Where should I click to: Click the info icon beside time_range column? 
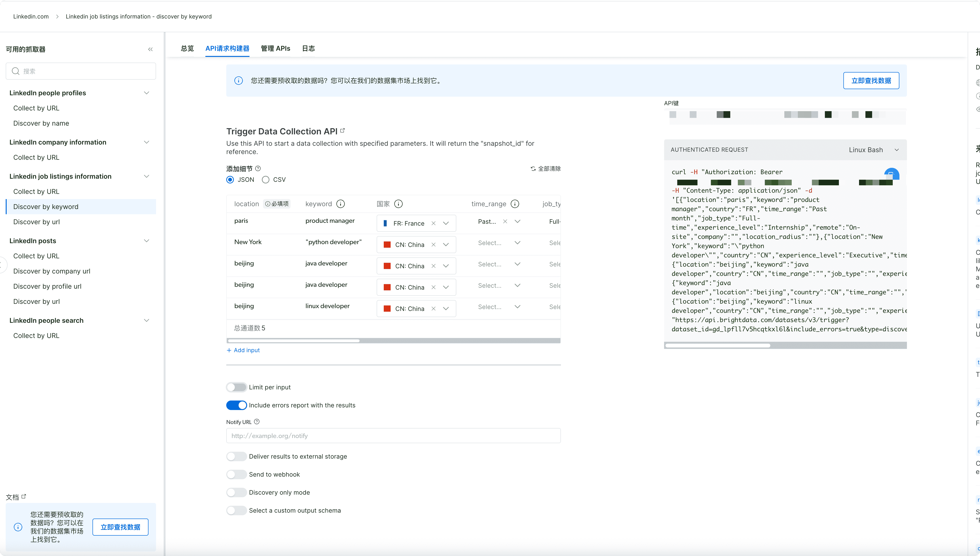point(515,204)
